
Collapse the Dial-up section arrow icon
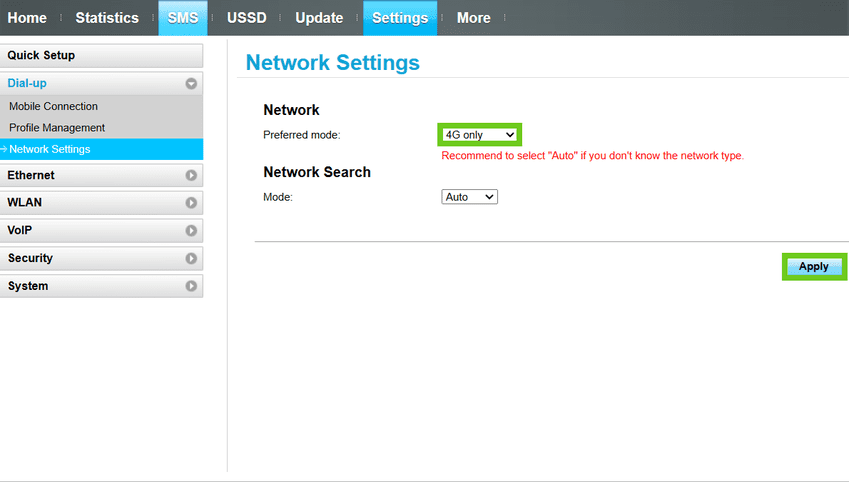point(191,84)
